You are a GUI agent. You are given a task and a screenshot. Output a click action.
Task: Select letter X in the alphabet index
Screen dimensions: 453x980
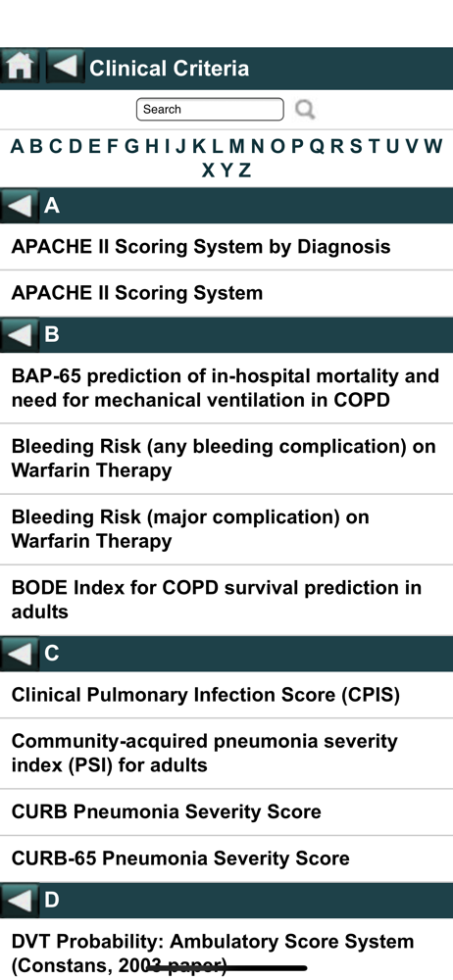click(208, 170)
